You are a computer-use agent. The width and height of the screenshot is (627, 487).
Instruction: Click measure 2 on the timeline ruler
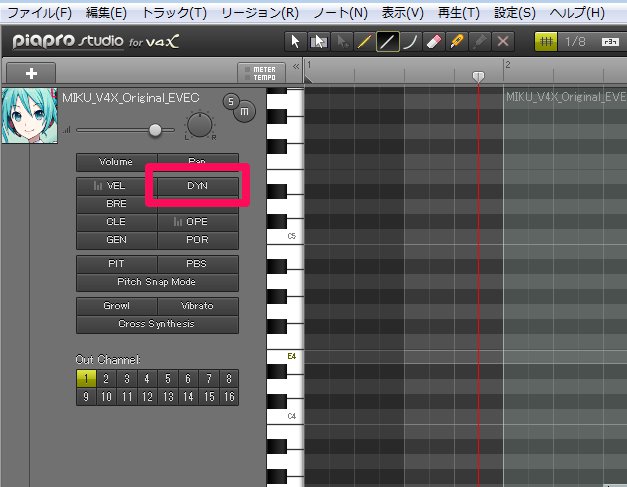507,65
